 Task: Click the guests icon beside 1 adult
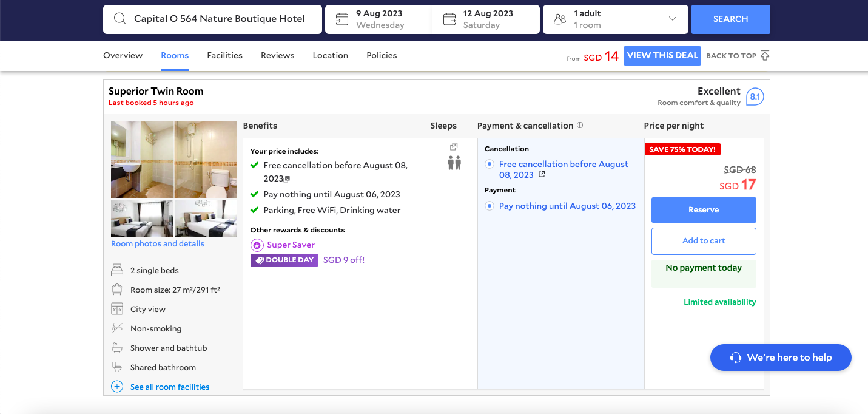[x=560, y=19]
